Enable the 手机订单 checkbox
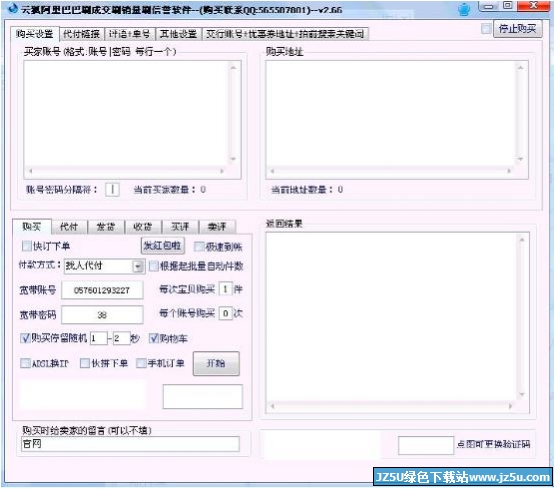Image resolution: width=556 pixels, height=489 pixels. pos(141,363)
